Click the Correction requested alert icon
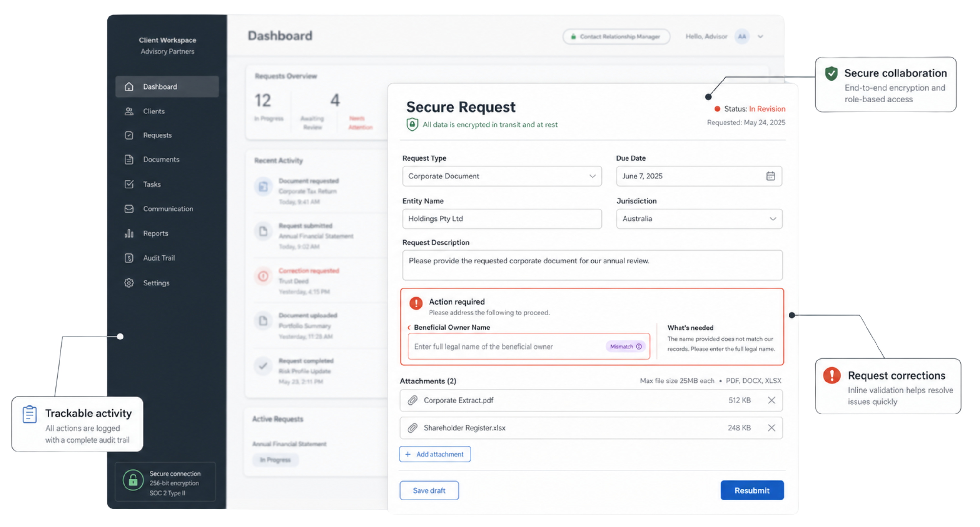The width and height of the screenshot is (980, 527). pyautogui.click(x=263, y=276)
